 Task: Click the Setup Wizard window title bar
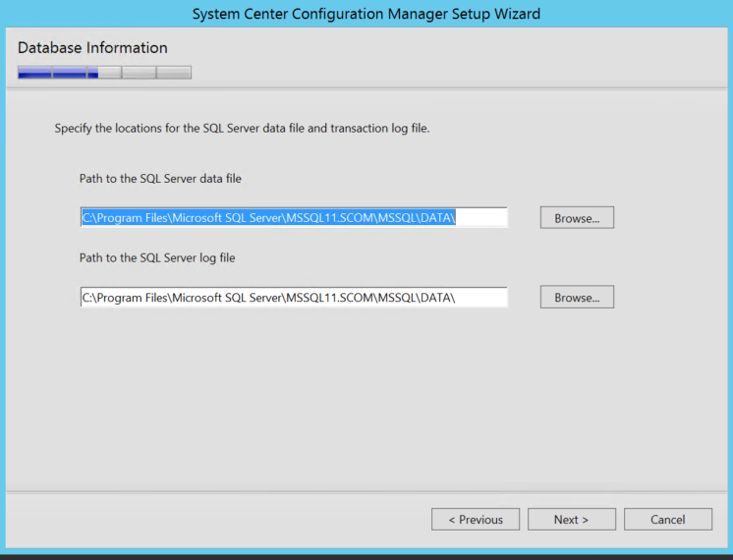pyautogui.click(x=366, y=14)
